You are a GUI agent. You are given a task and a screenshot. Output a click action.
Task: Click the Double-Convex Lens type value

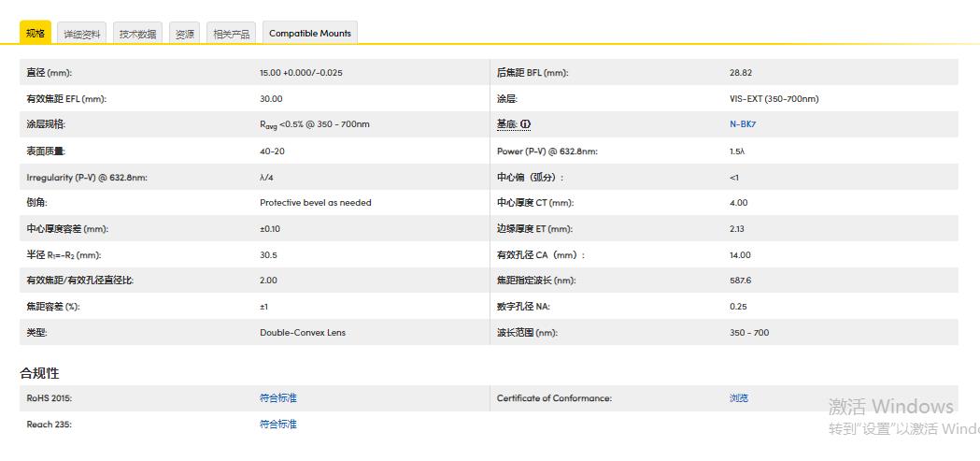tap(302, 333)
